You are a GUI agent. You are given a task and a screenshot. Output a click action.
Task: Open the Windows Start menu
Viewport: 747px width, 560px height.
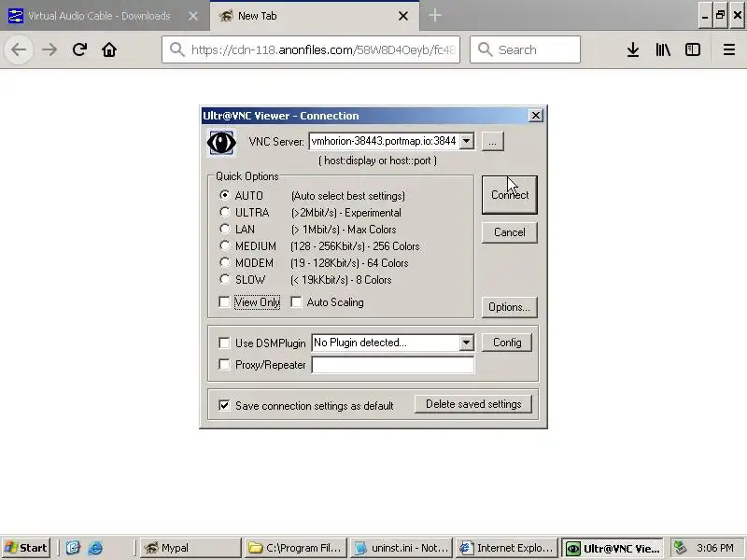(x=26, y=548)
